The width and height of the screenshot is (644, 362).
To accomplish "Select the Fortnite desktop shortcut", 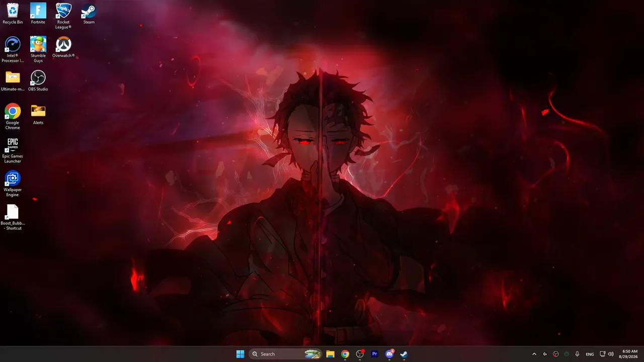I will pyautogui.click(x=38, y=14).
